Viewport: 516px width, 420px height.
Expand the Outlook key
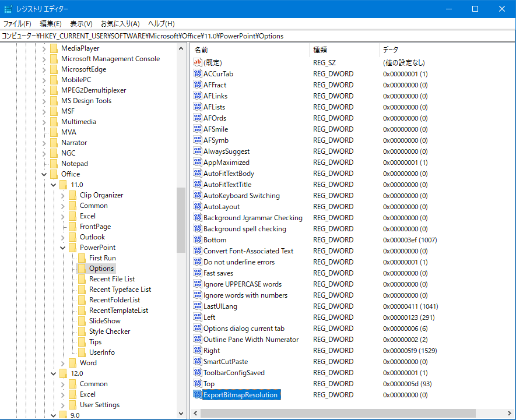coord(62,238)
